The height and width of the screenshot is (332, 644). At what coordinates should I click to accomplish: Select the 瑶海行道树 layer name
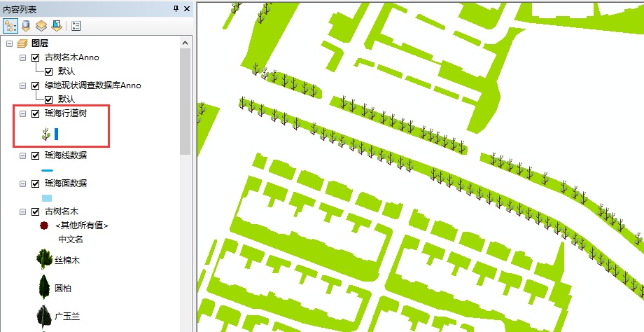coord(66,113)
